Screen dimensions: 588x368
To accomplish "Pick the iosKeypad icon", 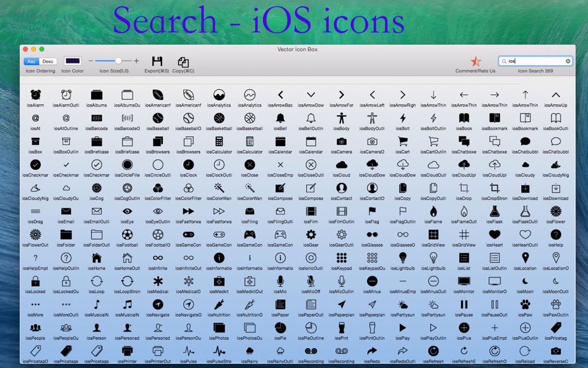I will [x=341, y=258].
